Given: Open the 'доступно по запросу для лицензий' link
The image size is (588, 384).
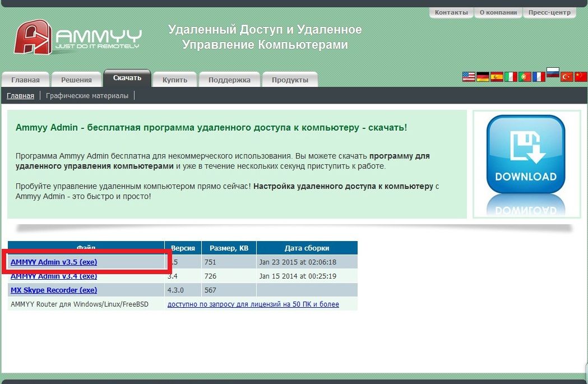Looking at the screenshot, I should point(253,304).
